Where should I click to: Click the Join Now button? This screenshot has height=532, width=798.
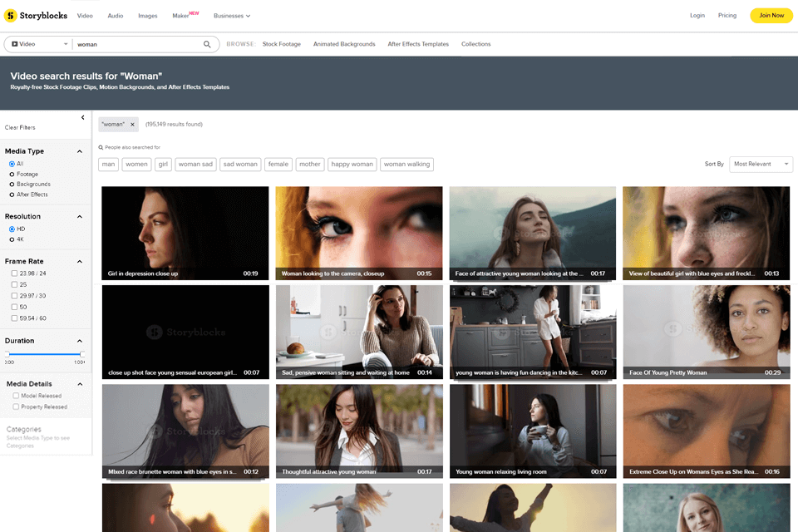coord(771,15)
